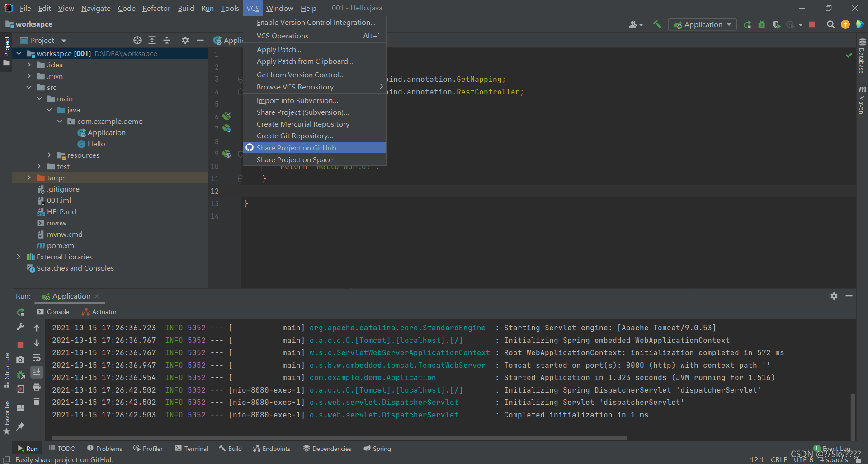Hide the Project tool window
The height and width of the screenshot is (464, 868).
point(200,40)
